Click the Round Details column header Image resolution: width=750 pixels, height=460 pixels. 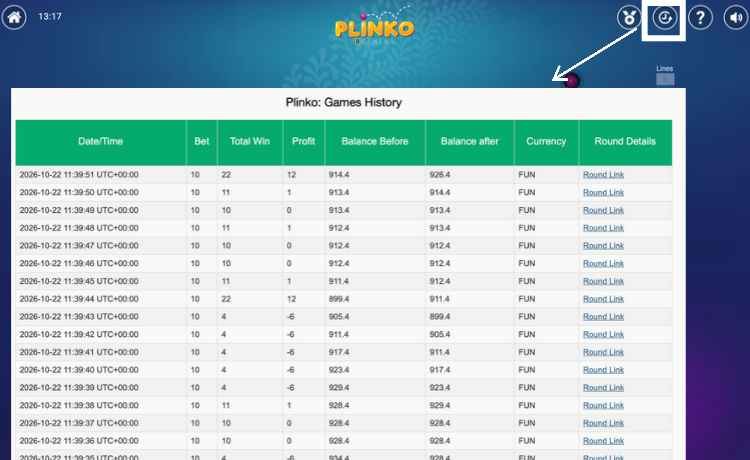[x=625, y=142]
